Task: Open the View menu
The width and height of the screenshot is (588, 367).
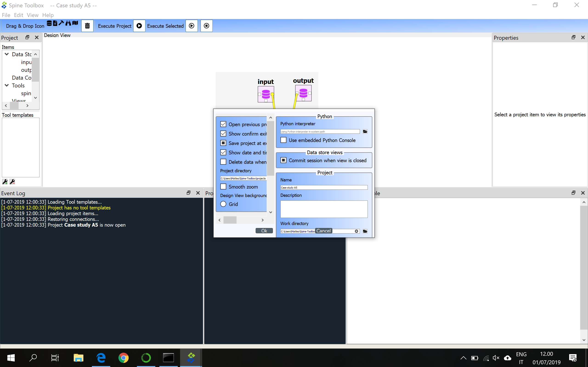Action: [x=33, y=15]
